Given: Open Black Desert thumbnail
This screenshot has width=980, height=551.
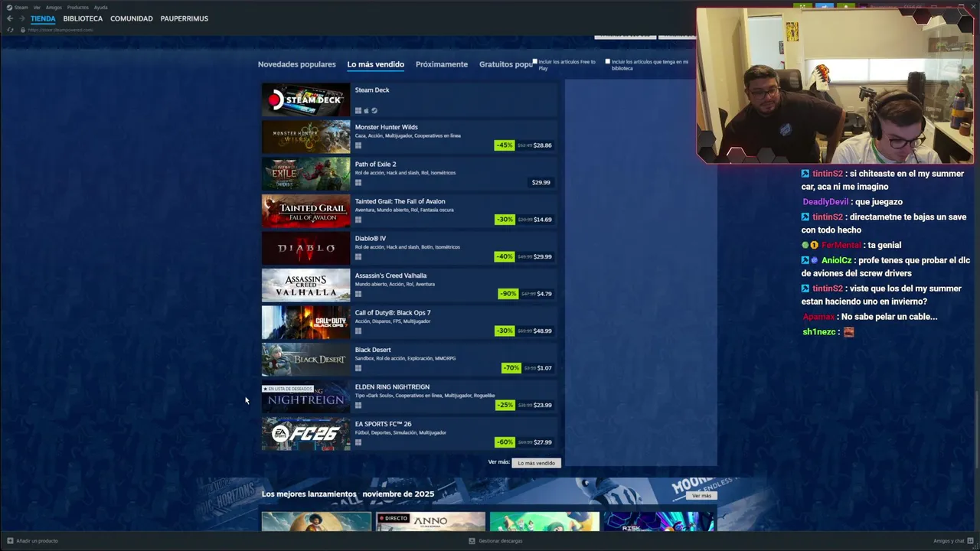Looking at the screenshot, I should click(x=305, y=360).
